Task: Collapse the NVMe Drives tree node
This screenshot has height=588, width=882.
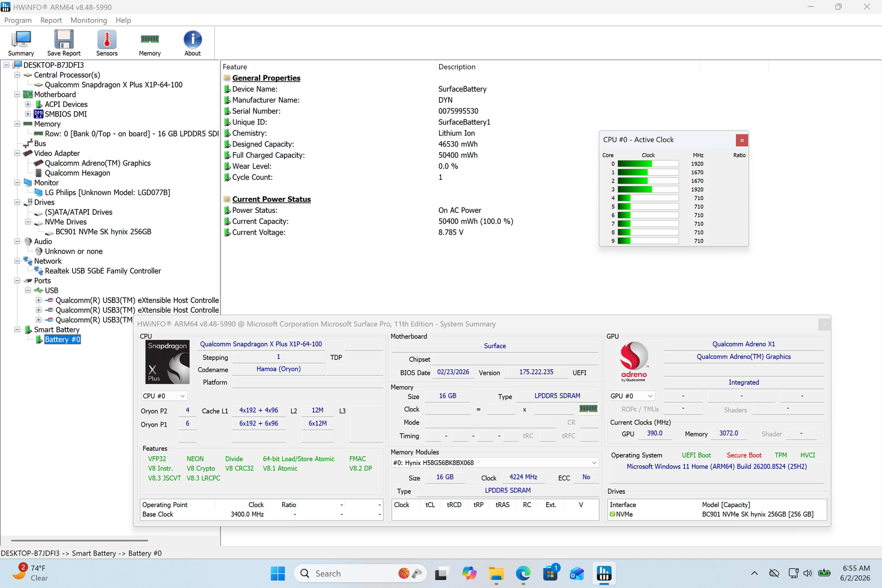Action: [x=28, y=222]
